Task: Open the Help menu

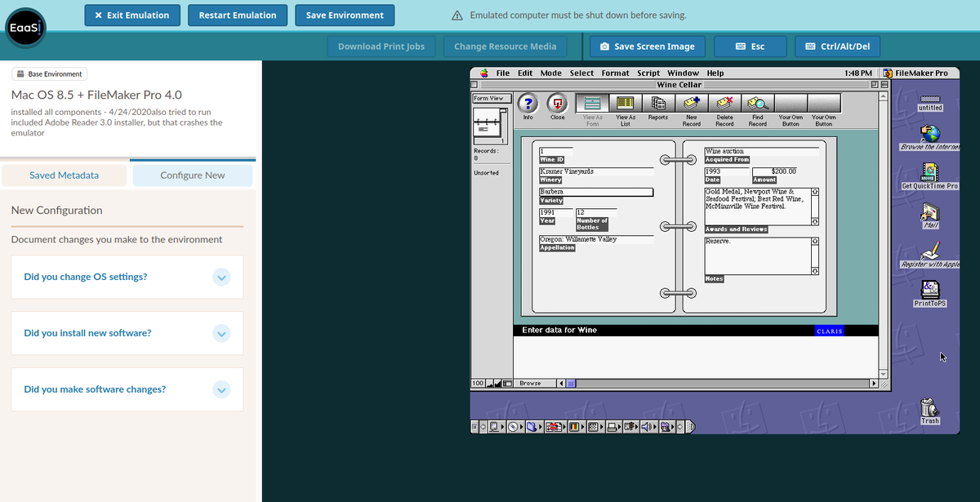Action: (715, 73)
